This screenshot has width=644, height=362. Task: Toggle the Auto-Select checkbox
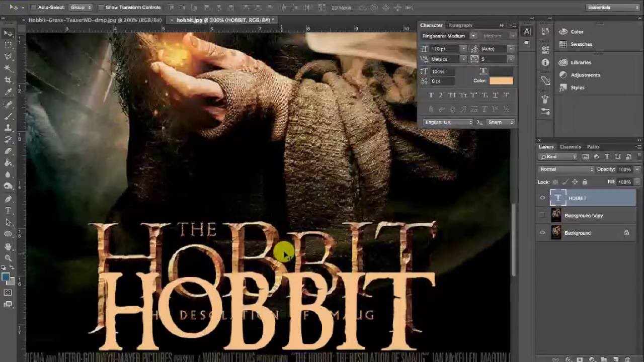coord(33,8)
